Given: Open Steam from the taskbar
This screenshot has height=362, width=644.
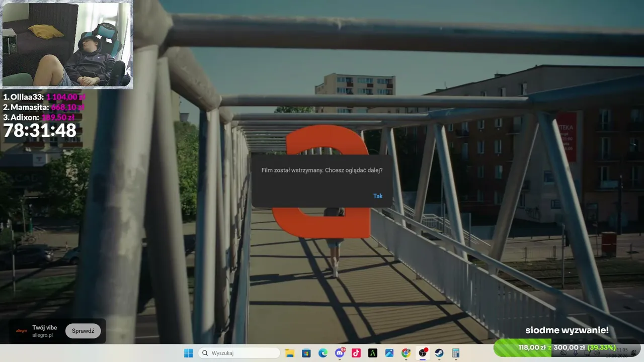Looking at the screenshot, I should pos(439,353).
